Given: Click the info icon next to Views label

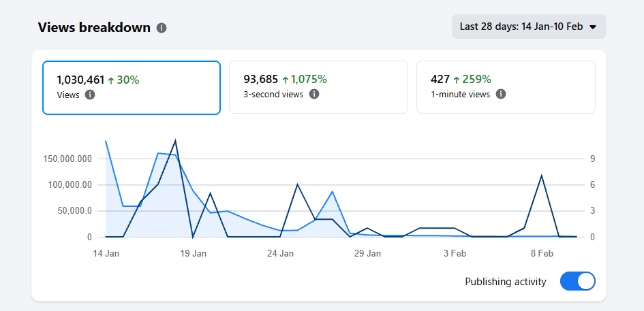Looking at the screenshot, I should pyautogui.click(x=90, y=95).
